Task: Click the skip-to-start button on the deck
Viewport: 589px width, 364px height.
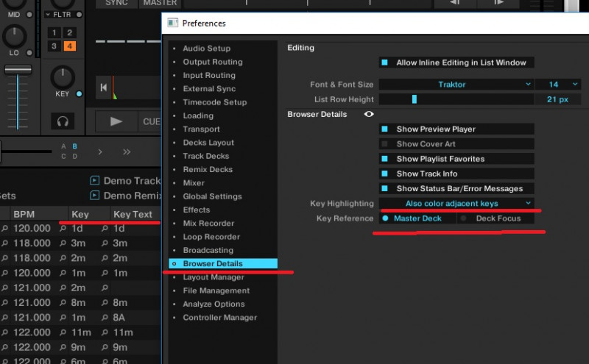Action: (x=104, y=88)
